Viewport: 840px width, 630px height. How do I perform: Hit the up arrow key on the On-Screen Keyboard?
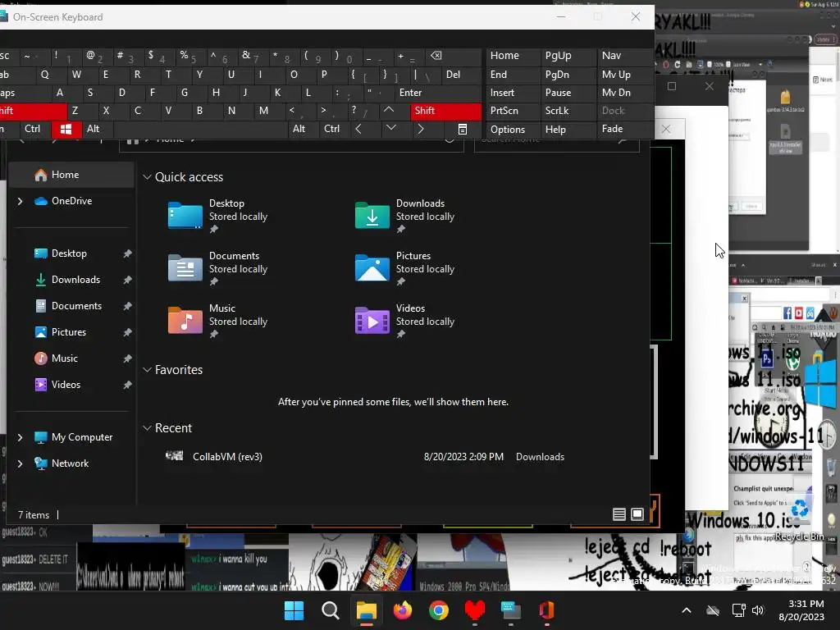(x=389, y=111)
